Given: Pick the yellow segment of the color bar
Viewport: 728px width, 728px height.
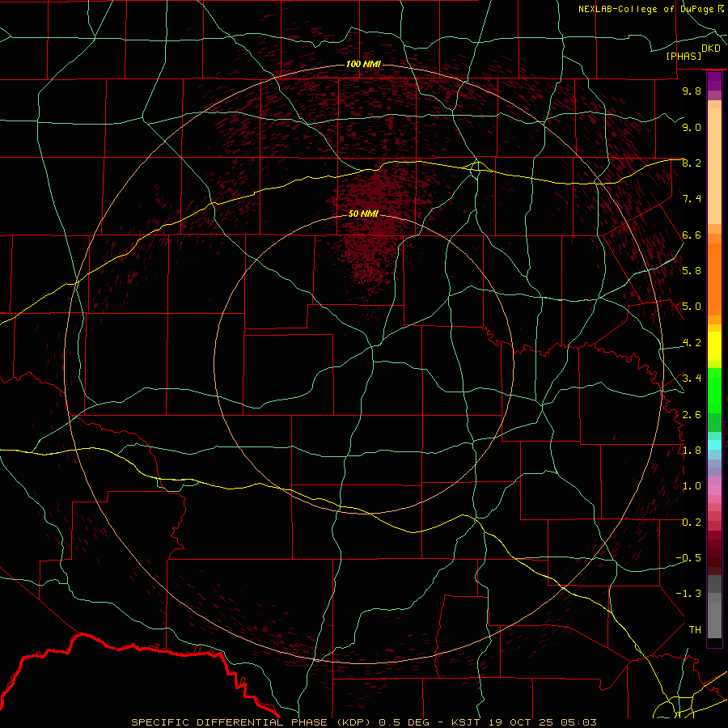Looking at the screenshot, I should pos(714,346).
